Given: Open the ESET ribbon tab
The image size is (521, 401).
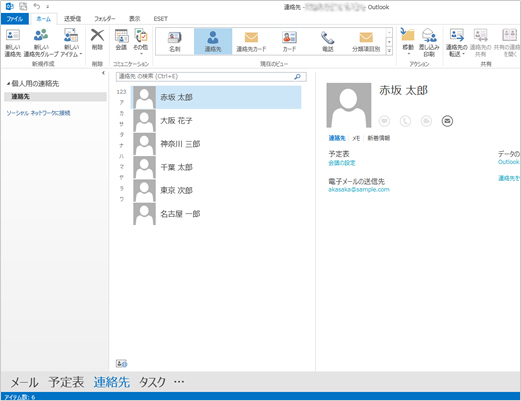Looking at the screenshot, I should (x=160, y=19).
